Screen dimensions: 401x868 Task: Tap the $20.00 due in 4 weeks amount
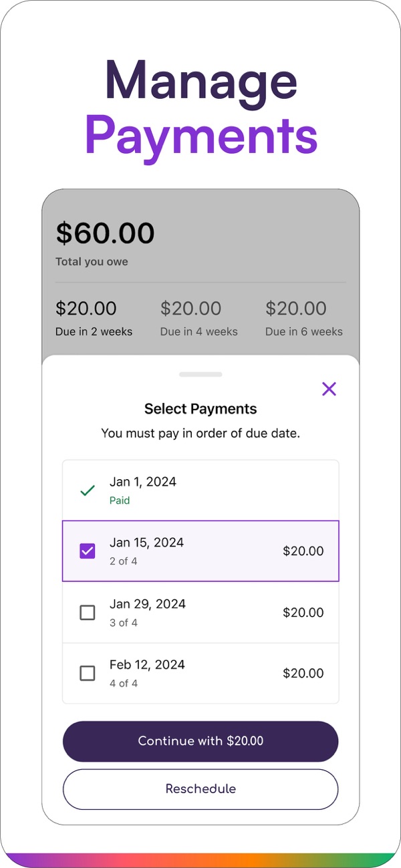point(191,309)
